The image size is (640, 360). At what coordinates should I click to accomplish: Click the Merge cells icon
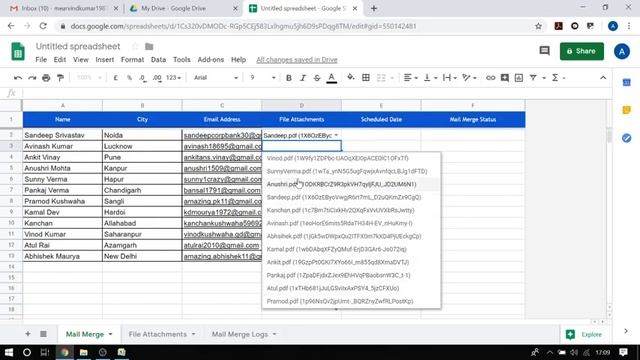click(x=381, y=78)
